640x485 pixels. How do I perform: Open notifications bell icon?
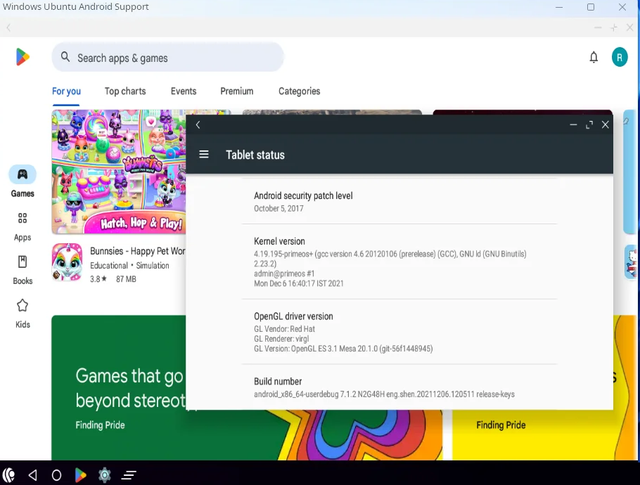point(593,57)
